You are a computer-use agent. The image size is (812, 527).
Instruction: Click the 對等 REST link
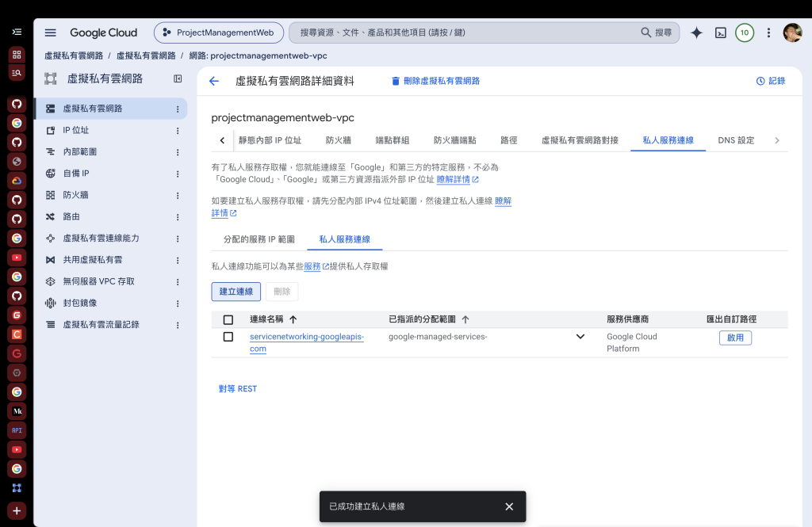(238, 389)
